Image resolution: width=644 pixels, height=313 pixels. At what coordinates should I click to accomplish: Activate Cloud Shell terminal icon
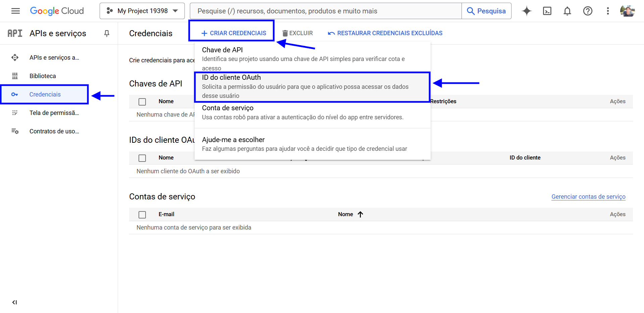(x=547, y=11)
